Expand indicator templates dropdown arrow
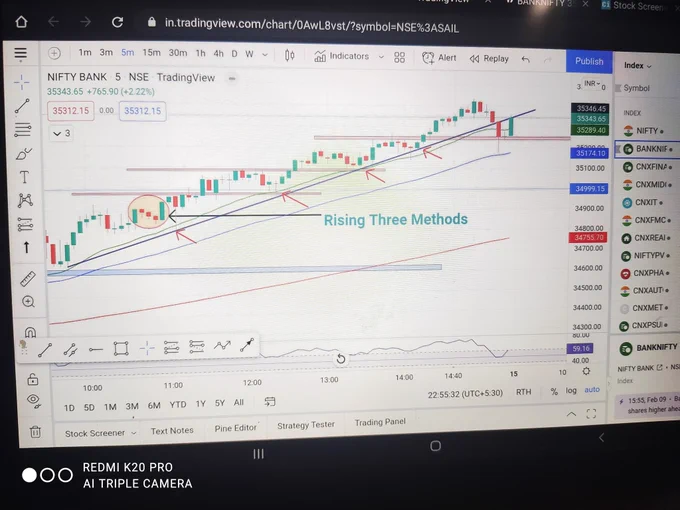This screenshot has width=680, height=510. click(381, 57)
